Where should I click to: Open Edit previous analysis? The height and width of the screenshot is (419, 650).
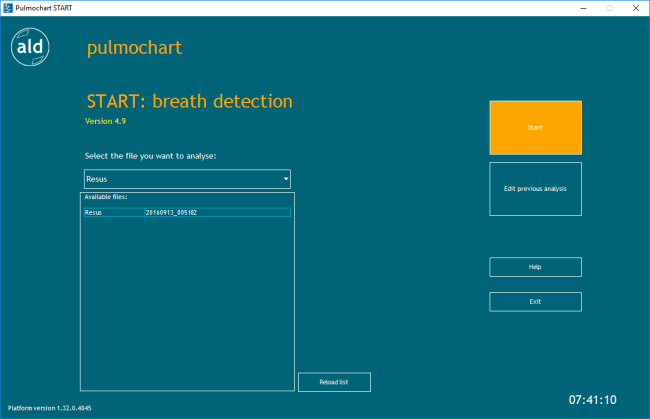click(x=535, y=188)
